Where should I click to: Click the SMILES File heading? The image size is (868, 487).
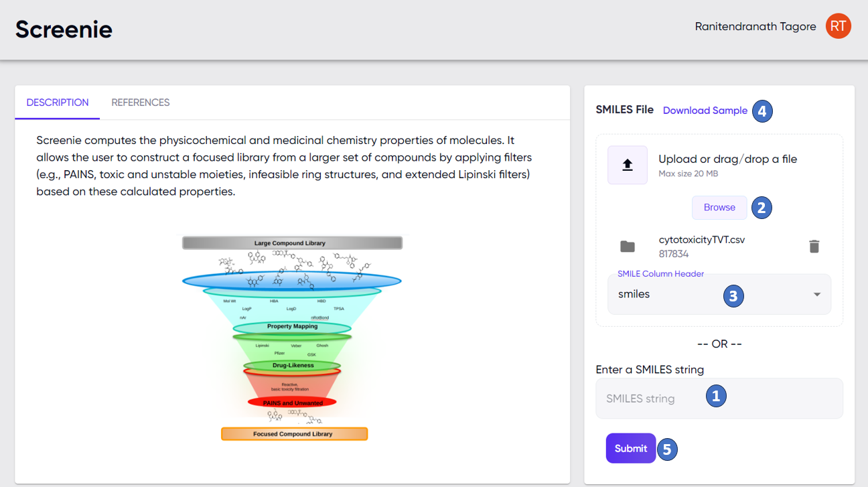coord(624,110)
